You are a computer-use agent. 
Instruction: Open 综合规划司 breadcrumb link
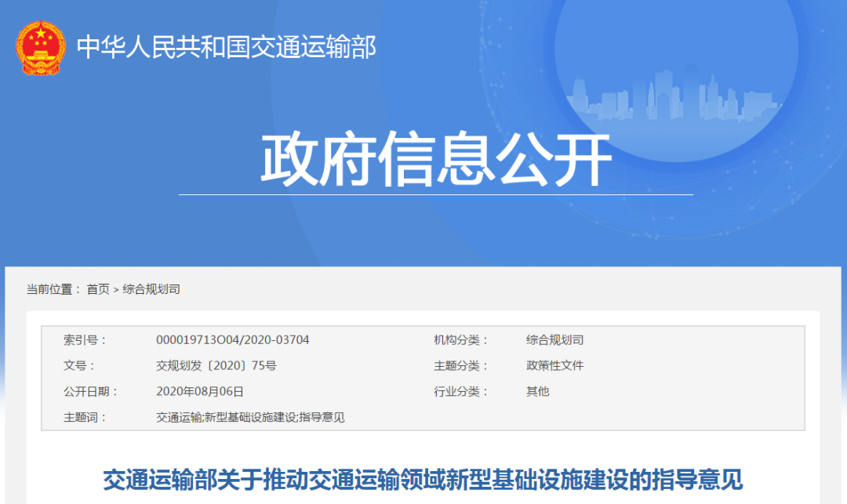pyautogui.click(x=151, y=289)
